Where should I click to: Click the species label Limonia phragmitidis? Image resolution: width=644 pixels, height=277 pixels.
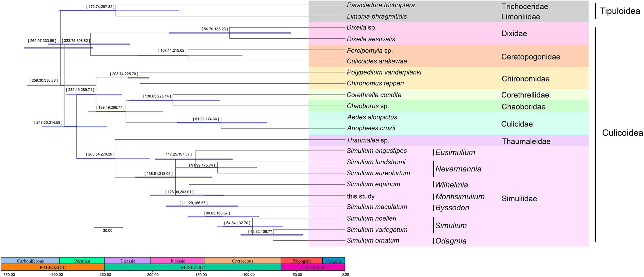(377, 17)
